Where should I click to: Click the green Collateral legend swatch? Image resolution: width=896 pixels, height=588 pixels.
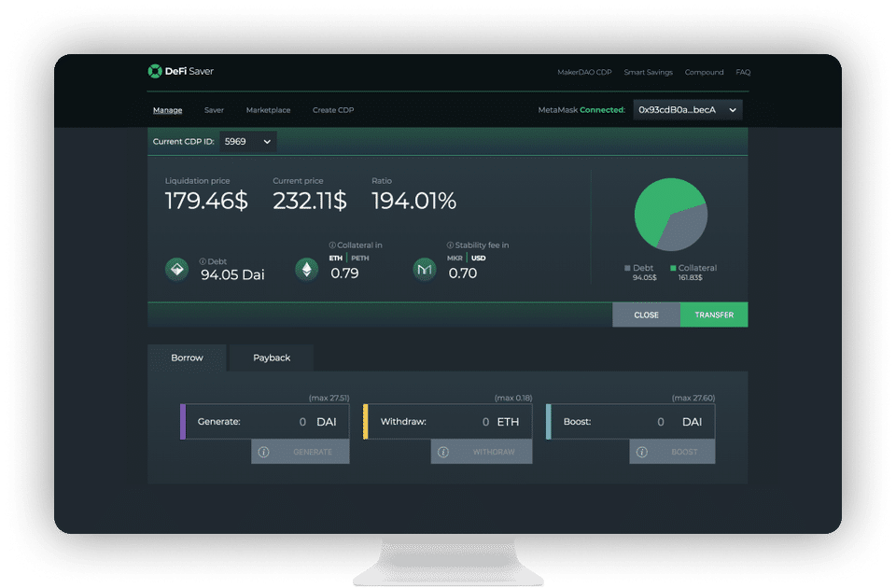pyautogui.click(x=673, y=268)
